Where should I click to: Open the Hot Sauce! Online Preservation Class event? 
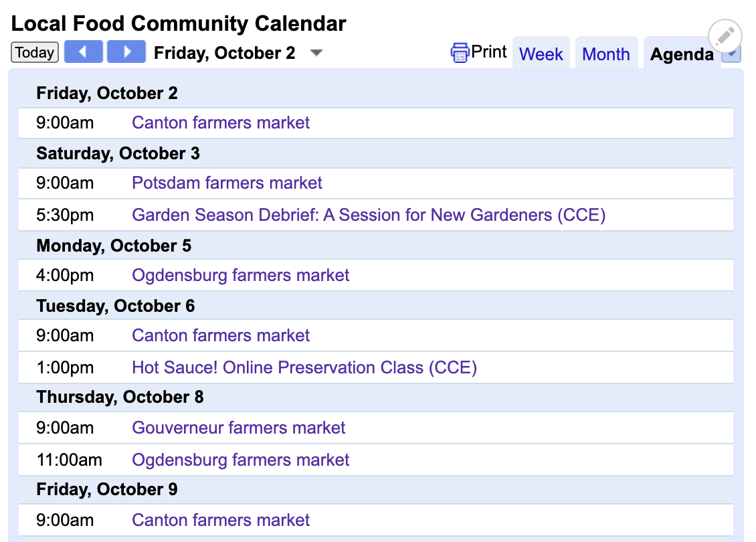coord(304,367)
